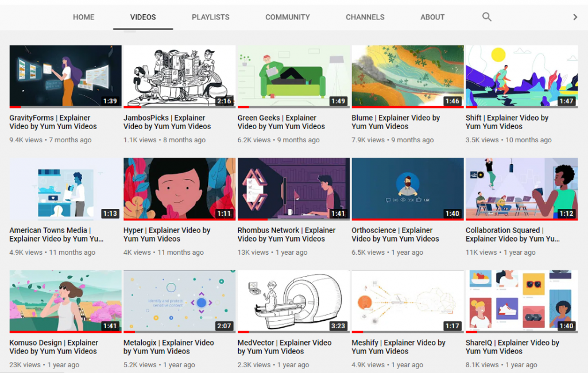Open the Rhombus Network video link
The image size is (588, 373).
tap(290, 234)
